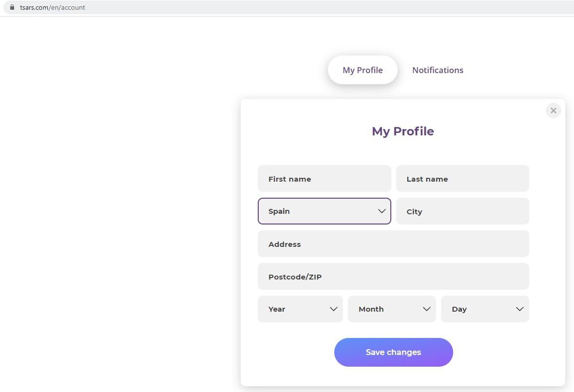Click the padlock icon in address bar

pyautogui.click(x=12, y=7)
